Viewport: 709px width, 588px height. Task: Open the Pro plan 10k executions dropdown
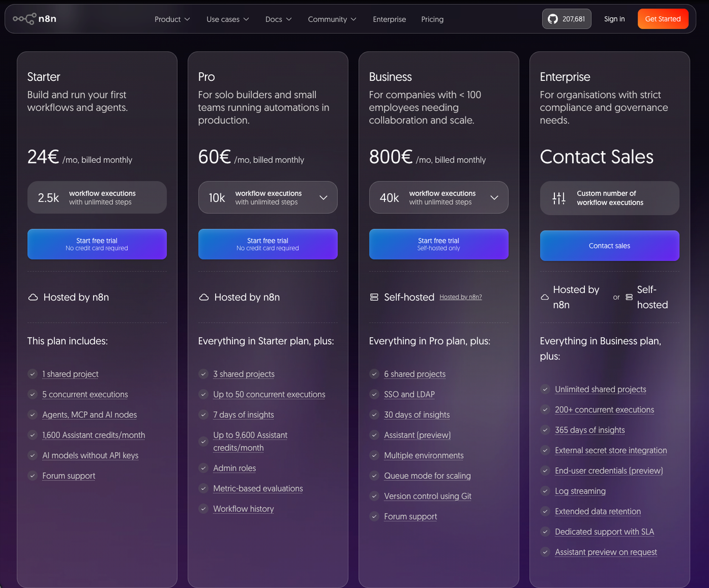(x=268, y=197)
